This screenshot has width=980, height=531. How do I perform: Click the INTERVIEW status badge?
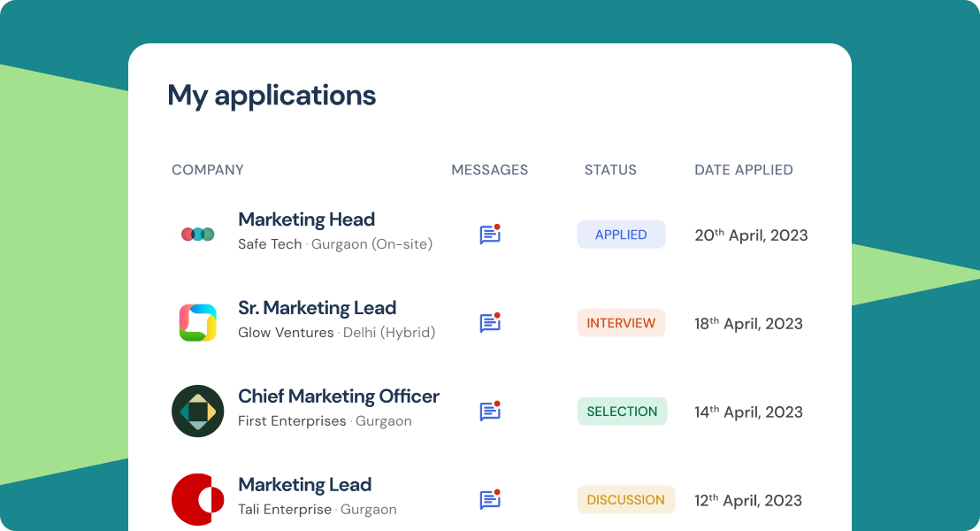[621, 323]
